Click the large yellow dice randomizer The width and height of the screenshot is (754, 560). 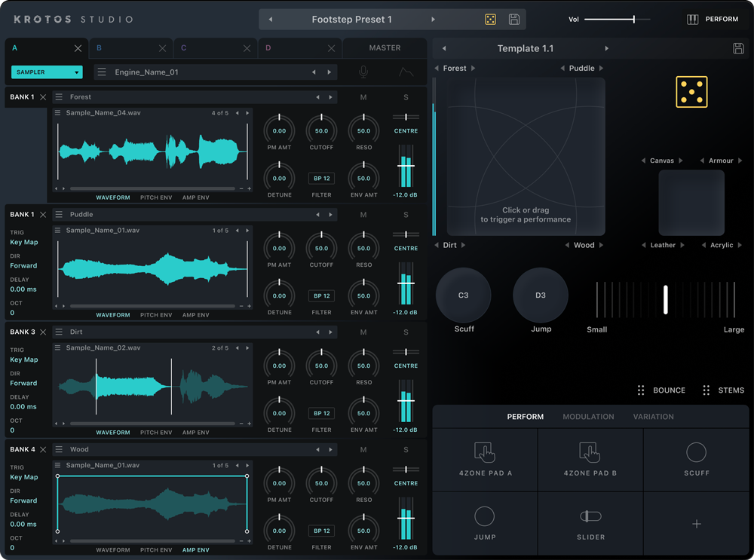pos(691,92)
